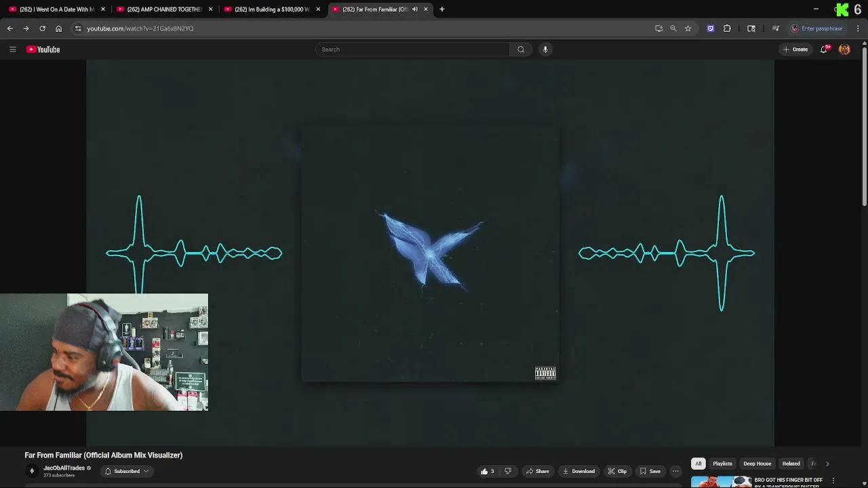View site information icon in address bar
Viewport: 868px width, 488px height.
(78, 28)
